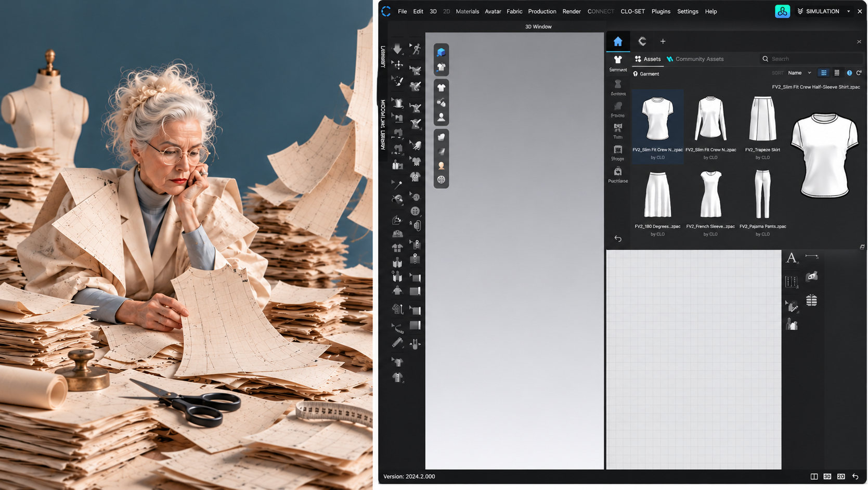This screenshot has width=868, height=490.
Task: Click the CLO logo icon in the menu bar
Action: coord(386,11)
